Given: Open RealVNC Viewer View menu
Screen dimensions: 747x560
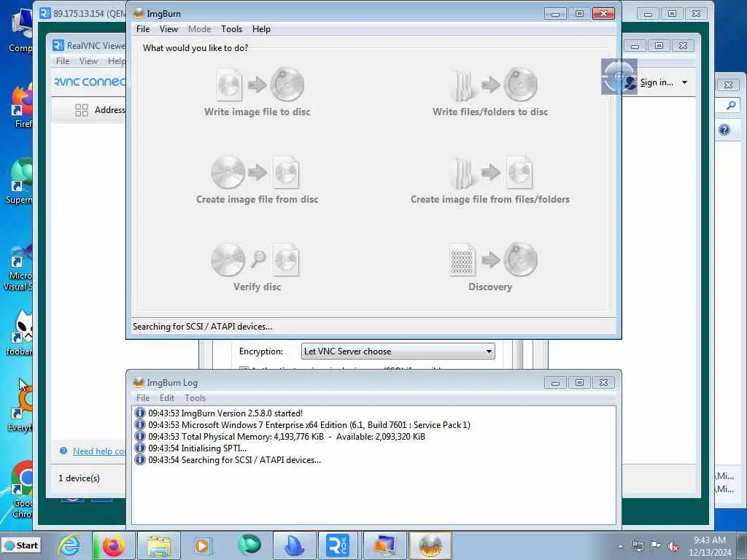Looking at the screenshot, I should 88,61.
